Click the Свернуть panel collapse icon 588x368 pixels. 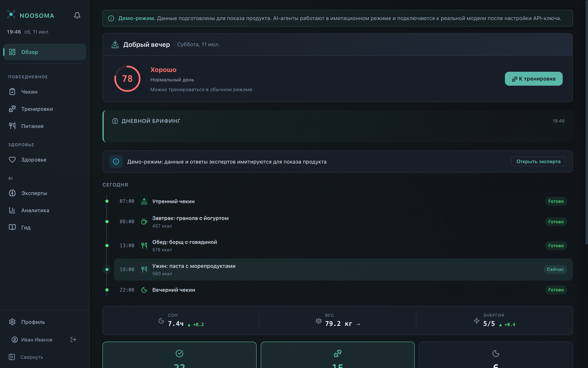[12, 357]
